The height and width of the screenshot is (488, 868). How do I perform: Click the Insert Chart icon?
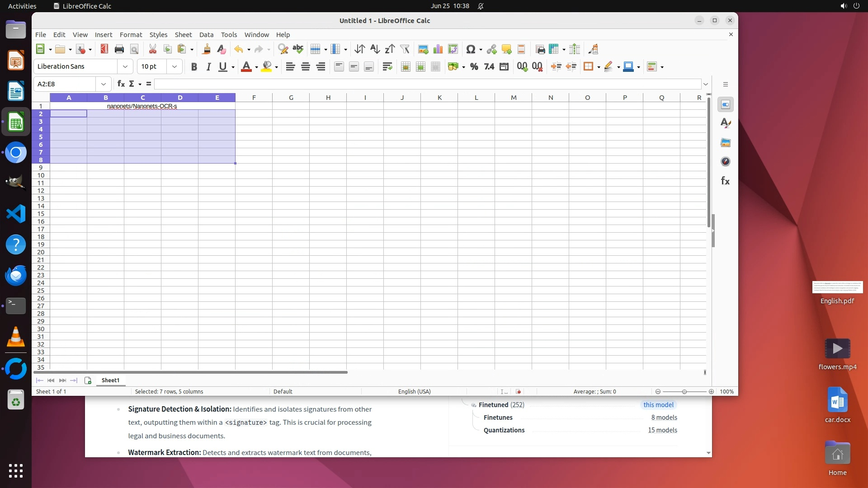[438, 49]
